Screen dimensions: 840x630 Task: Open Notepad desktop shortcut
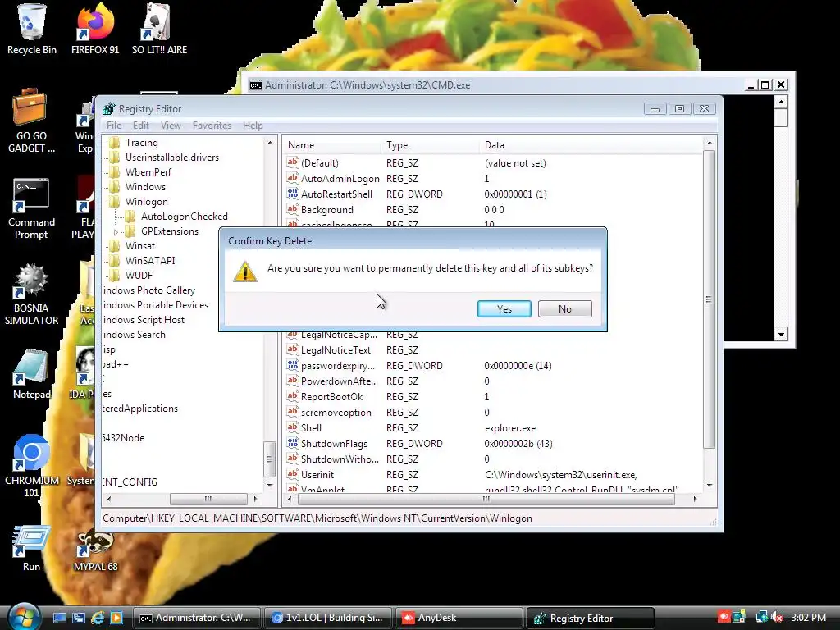tap(32, 375)
